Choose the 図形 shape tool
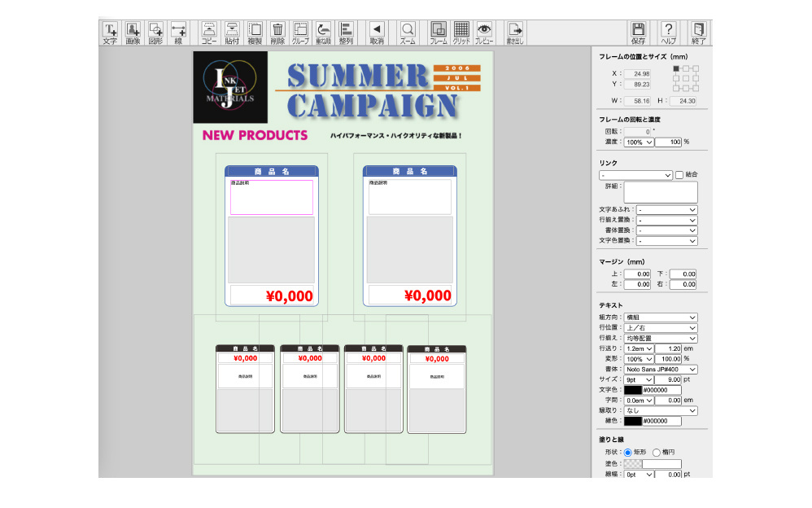812x508 pixels. pyautogui.click(x=155, y=33)
